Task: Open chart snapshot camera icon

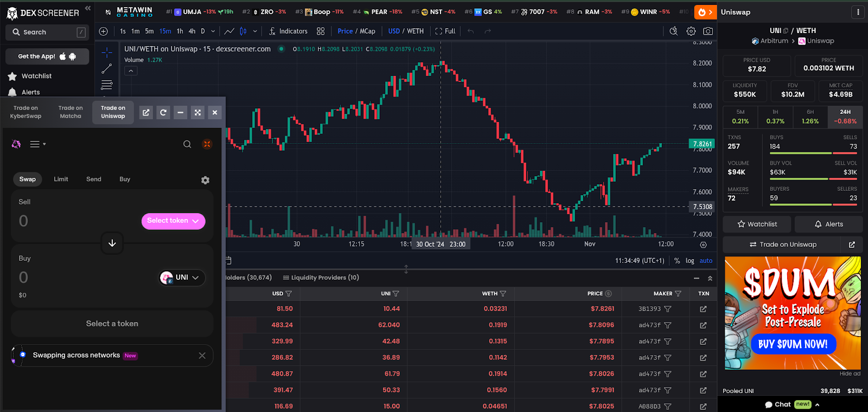Action: point(708,31)
